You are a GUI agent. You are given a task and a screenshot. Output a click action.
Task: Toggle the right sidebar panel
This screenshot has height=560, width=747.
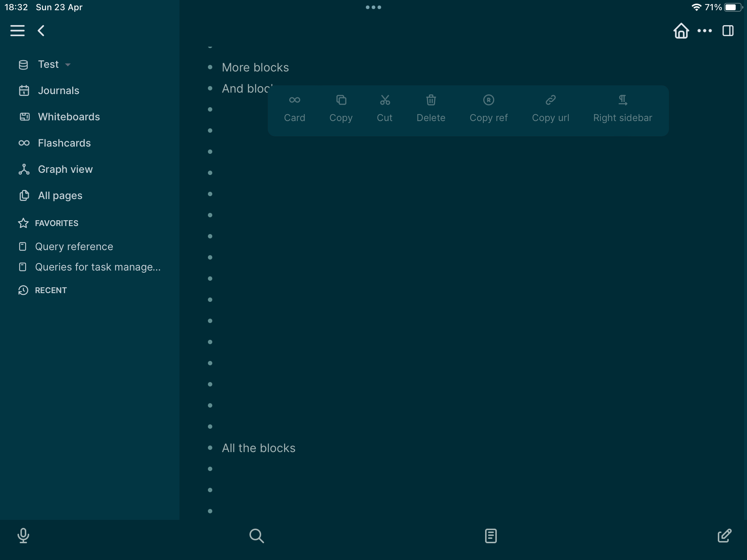[728, 31]
